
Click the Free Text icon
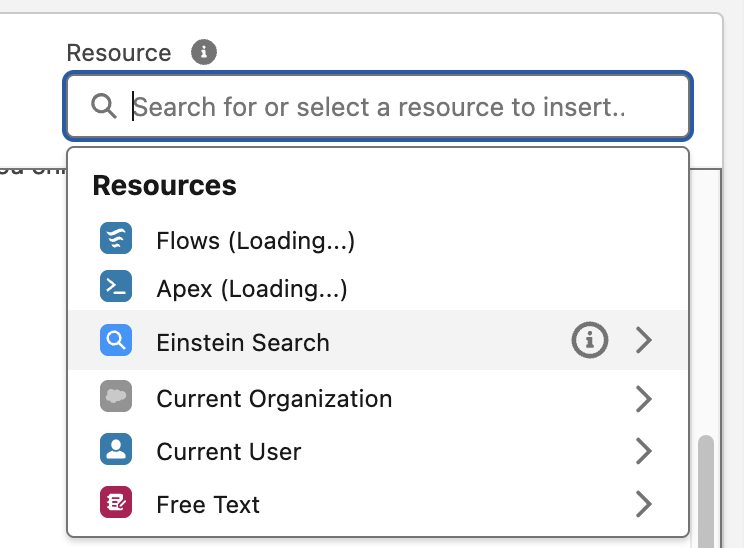[x=117, y=504]
